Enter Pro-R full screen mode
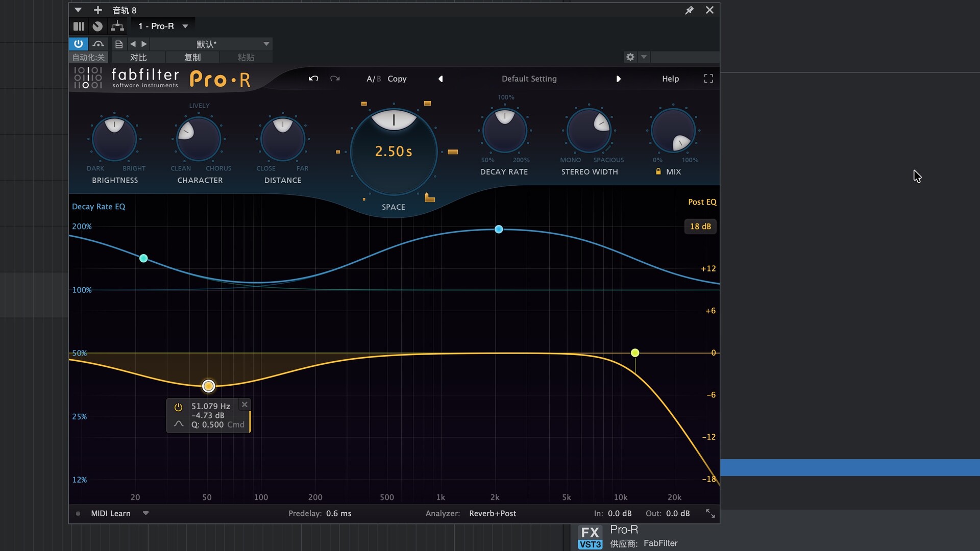This screenshot has width=980, height=551. 708,79
